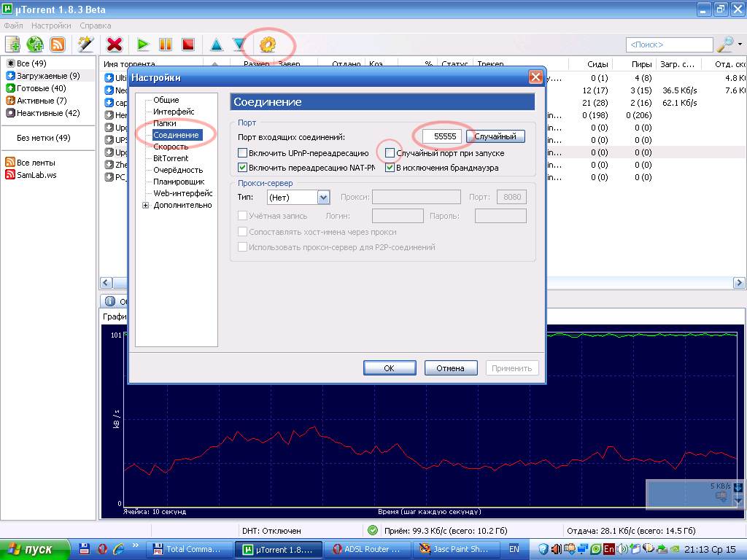Open the Справка menu
The width and height of the screenshot is (747, 560).
(x=96, y=26)
